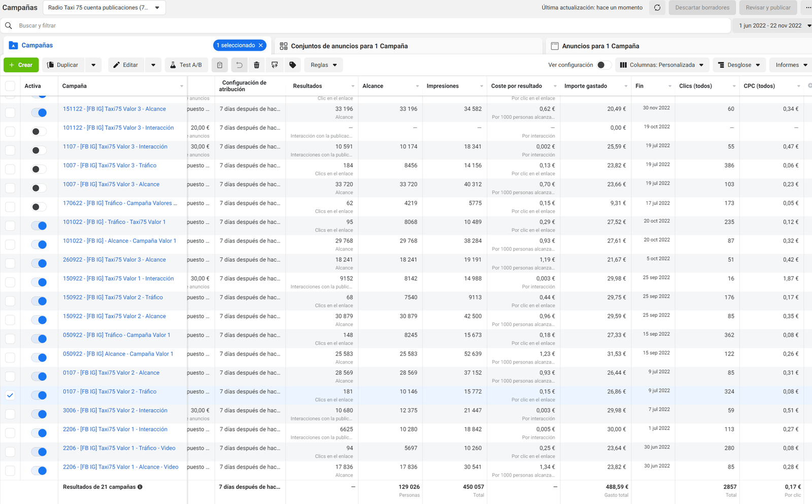
Task: Toggle active switch for 1007 Valor 3 Tráfico
Action: pos(39,169)
